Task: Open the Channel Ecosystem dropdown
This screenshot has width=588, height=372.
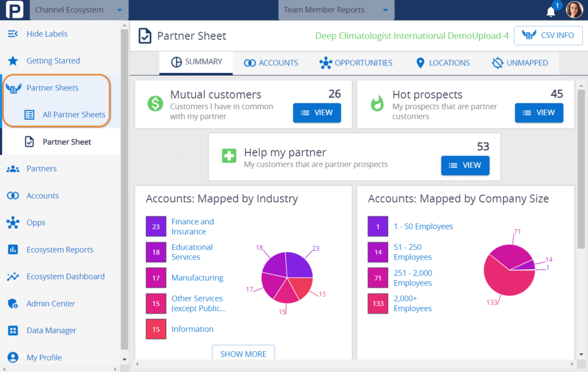Action: pos(79,10)
